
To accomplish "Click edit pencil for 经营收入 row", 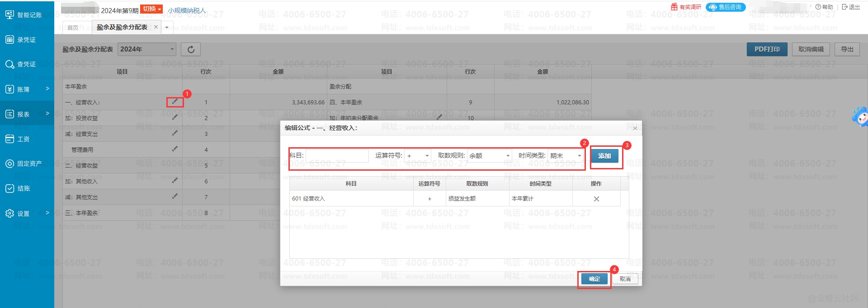I will pos(175,102).
